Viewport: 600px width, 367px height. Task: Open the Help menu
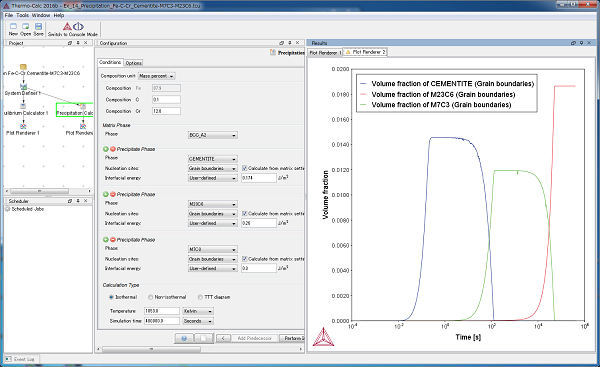pyautogui.click(x=59, y=15)
